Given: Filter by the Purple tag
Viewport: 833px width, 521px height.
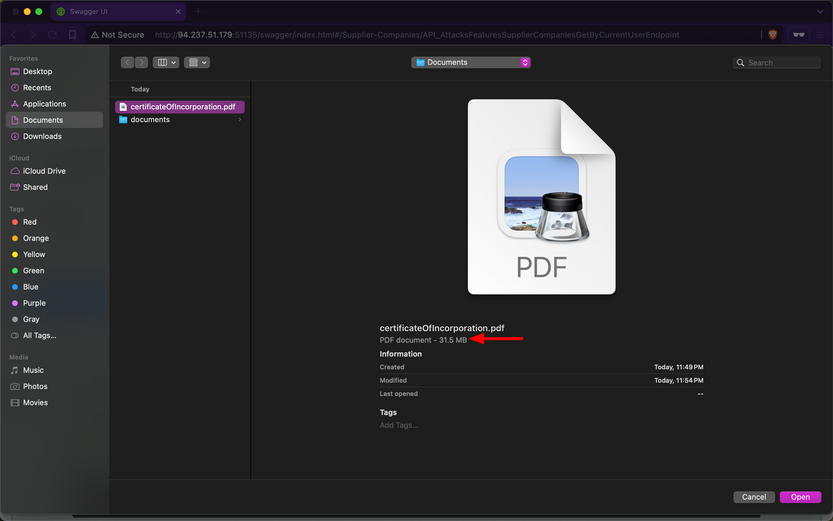Looking at the screenshot, I should (x=33, y=303).
